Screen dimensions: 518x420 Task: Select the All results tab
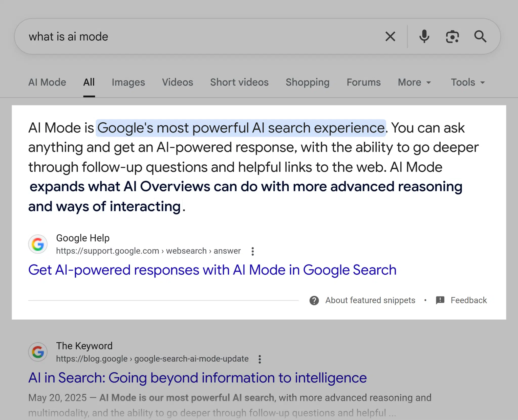tap(89, 82)
